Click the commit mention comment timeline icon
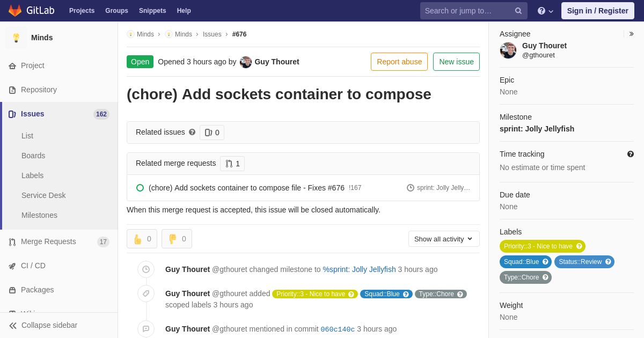644x338 pixels. click(146, 329)
